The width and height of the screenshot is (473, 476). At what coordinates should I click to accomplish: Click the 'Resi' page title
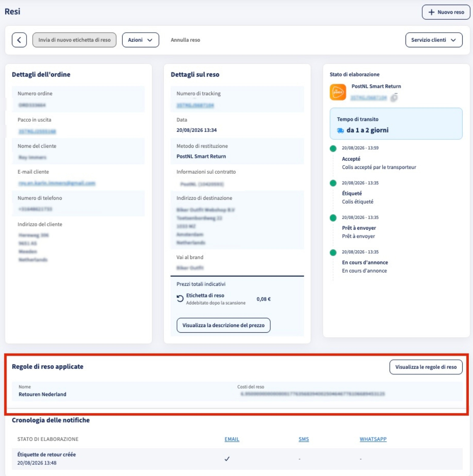point(12,12)
